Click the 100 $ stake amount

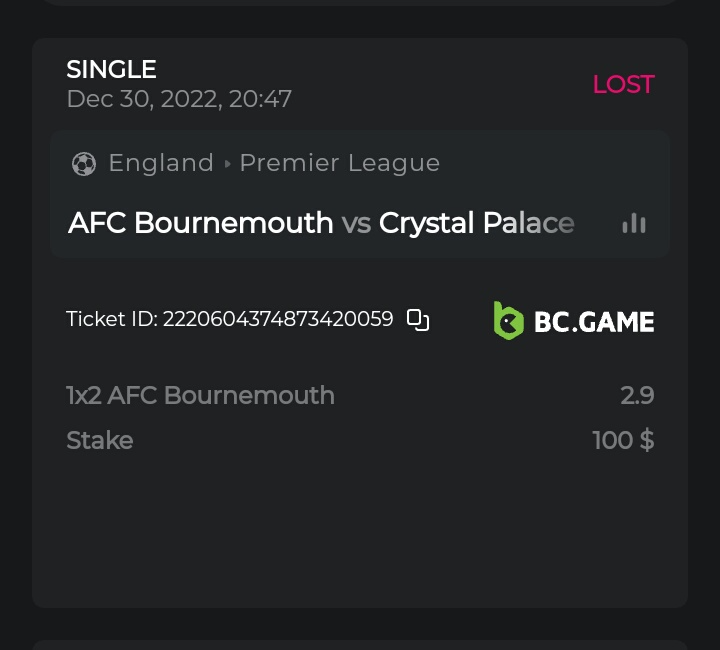623,440
